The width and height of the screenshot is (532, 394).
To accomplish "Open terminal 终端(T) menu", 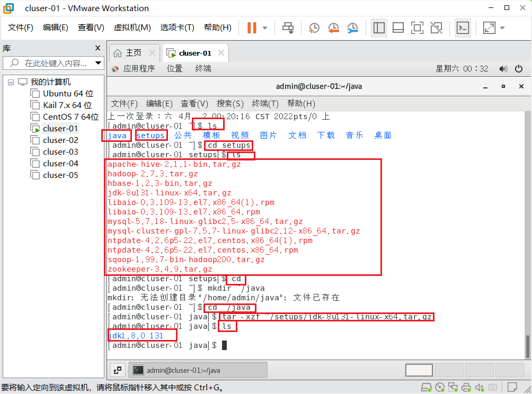I will [x=265, y=103].
